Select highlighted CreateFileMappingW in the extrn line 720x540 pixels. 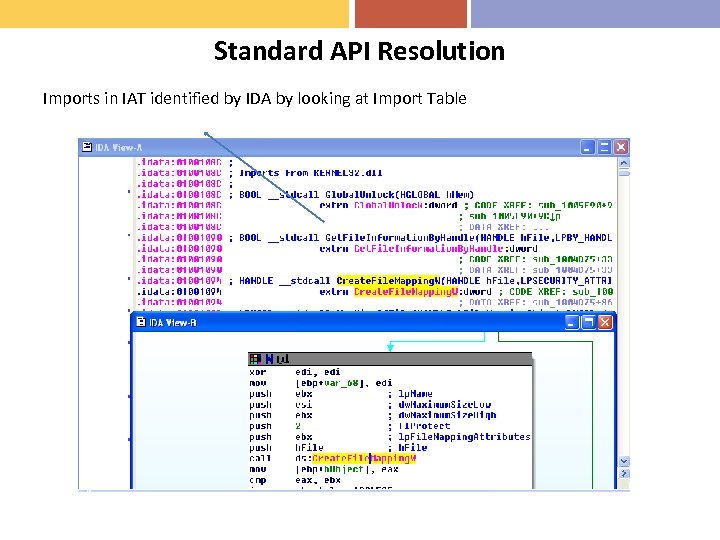406,292
